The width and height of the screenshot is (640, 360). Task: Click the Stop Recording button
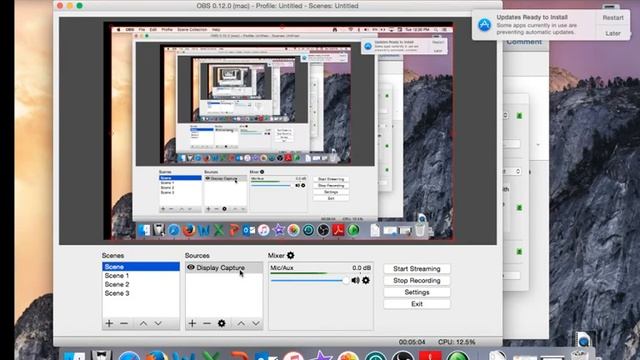point(417,280)
